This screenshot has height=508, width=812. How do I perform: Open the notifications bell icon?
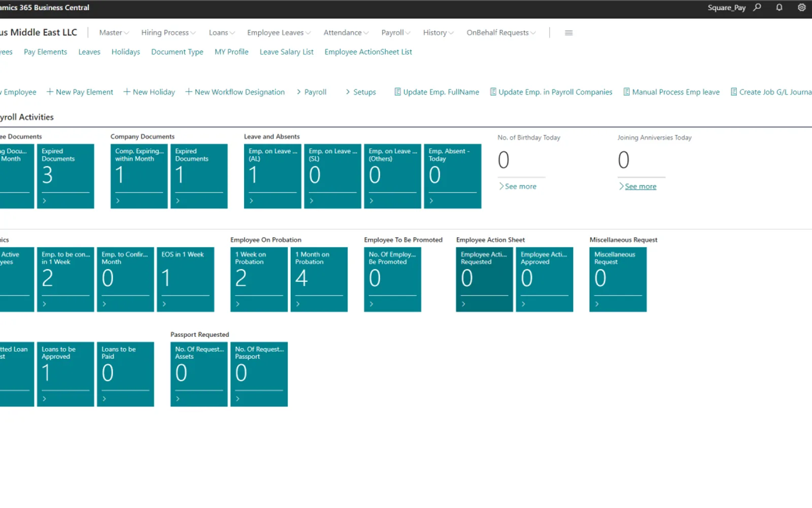(x=779, y=8)
